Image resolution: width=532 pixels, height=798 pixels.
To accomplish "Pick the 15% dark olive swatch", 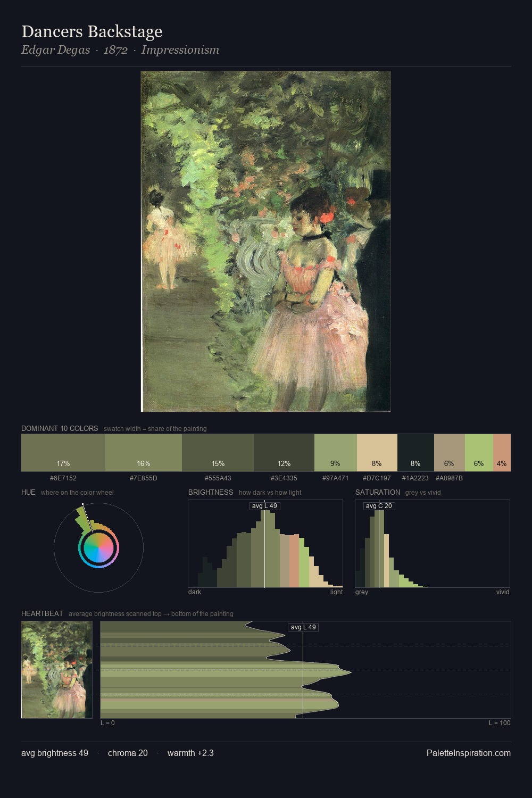I will click(218, 453).
